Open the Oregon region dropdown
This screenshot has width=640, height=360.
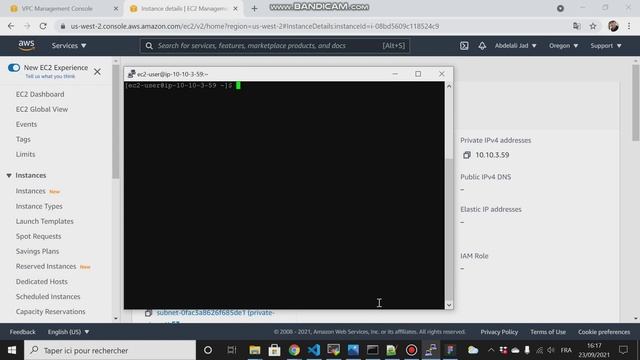(563, 46)
